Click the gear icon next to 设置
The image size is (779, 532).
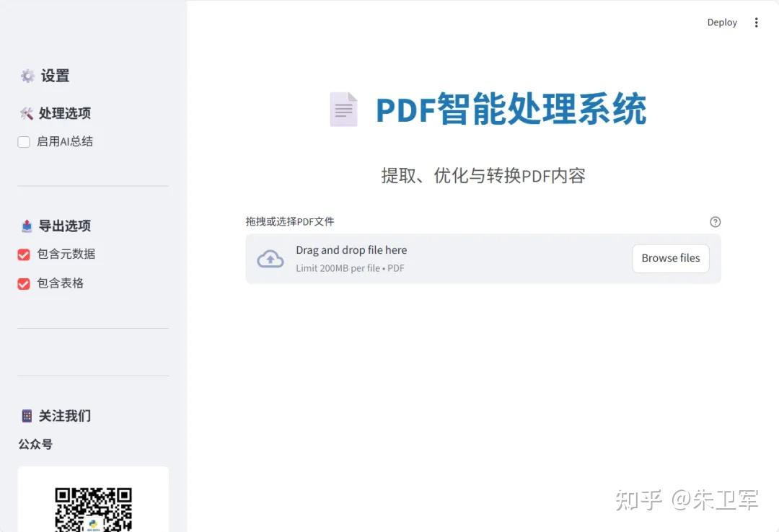[27, 75]
